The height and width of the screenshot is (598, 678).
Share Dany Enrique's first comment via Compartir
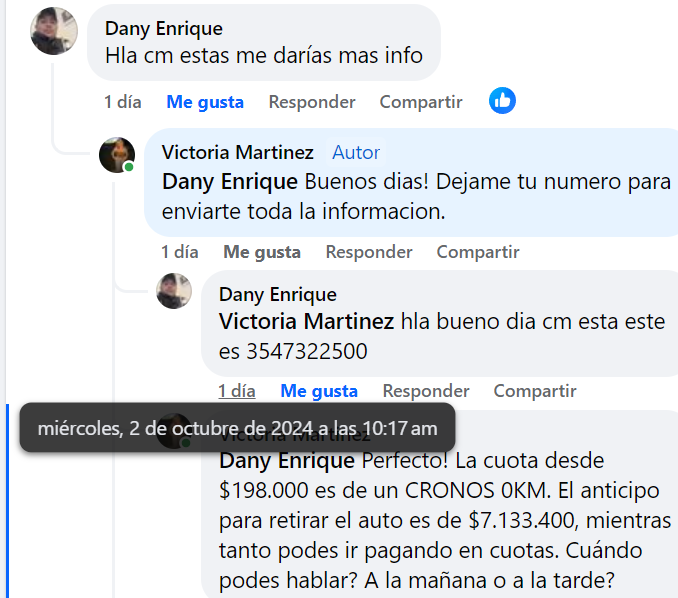(421, 102)
